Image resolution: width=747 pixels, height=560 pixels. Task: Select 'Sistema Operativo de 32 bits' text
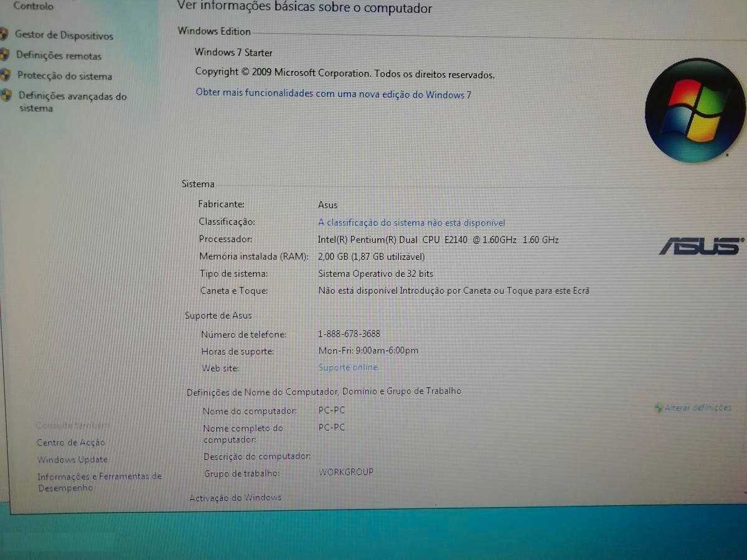[x=375, y=273]
